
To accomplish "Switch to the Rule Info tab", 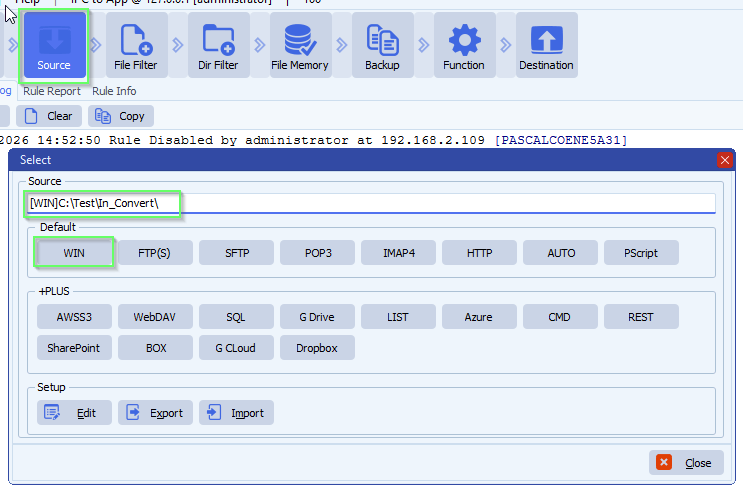I will [114, 91].
